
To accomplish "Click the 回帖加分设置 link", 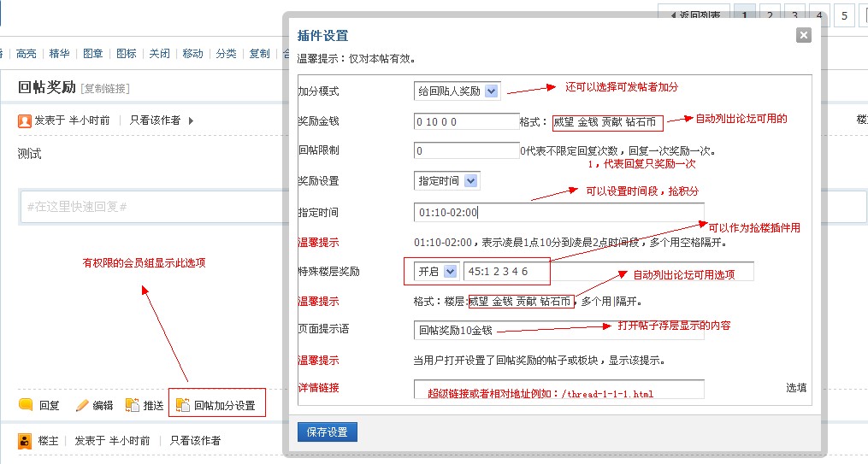I will [x=225, y=406].
